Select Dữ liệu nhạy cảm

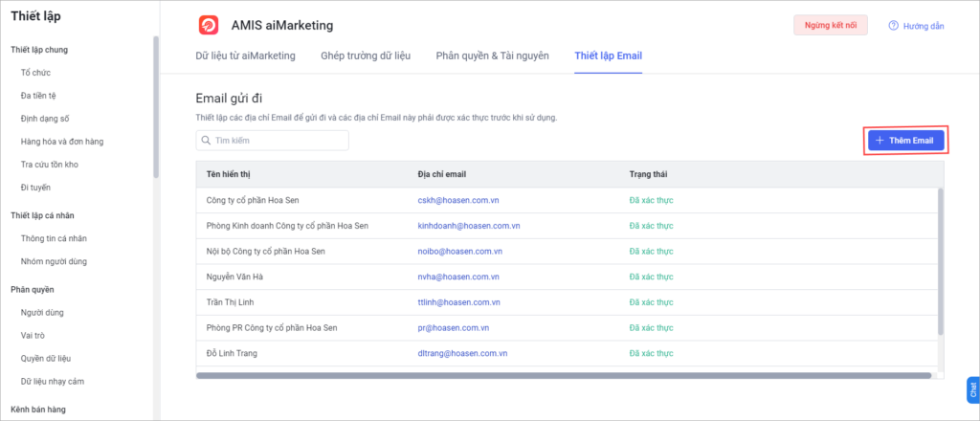[53, 381]
